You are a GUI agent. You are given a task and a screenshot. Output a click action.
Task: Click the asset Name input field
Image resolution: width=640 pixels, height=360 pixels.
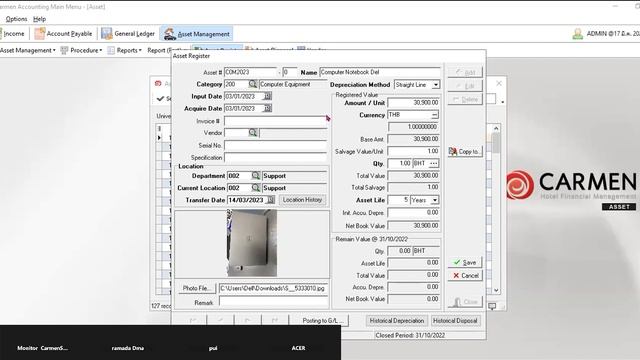(x=380, y=72)
